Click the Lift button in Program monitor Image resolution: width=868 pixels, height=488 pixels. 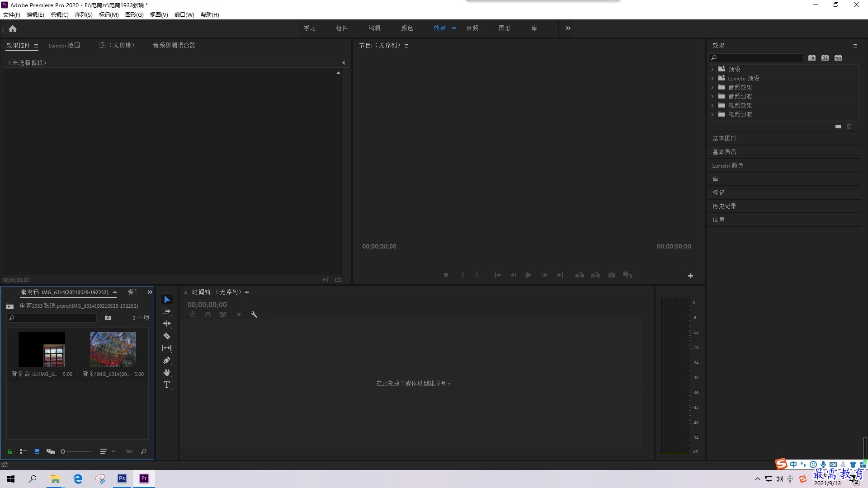point(580,275)
